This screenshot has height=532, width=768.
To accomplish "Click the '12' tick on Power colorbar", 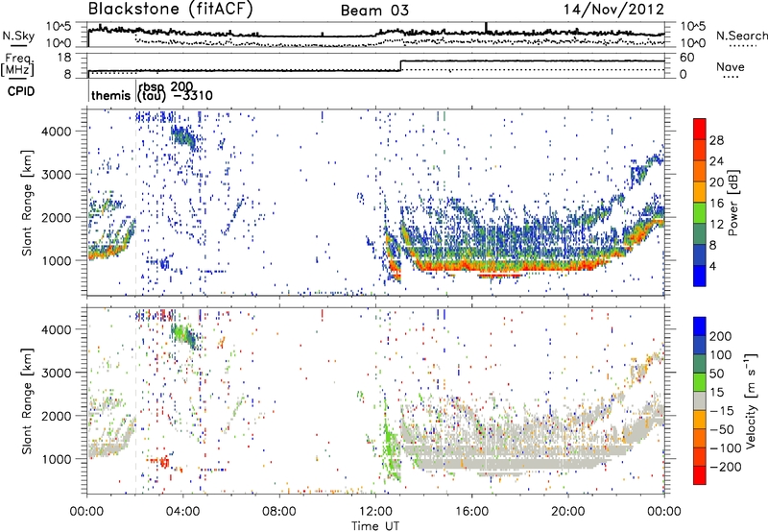I will [x=716, y=225].
